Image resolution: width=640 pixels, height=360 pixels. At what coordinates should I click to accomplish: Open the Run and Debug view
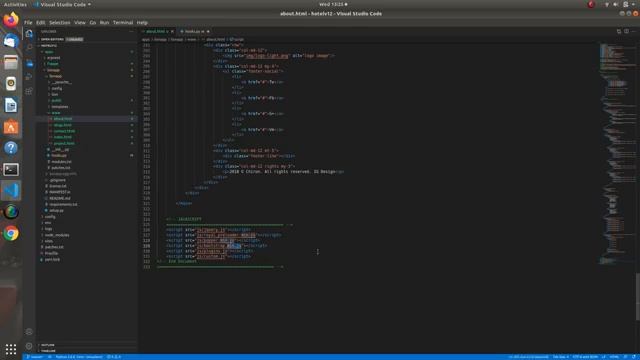click(29, 77)
